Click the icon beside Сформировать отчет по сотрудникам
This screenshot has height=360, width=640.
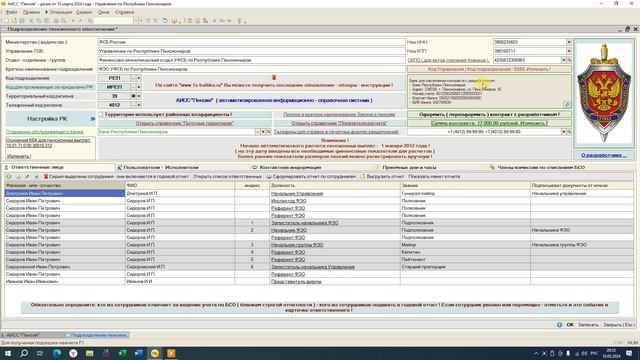click(x=269, y=177)
